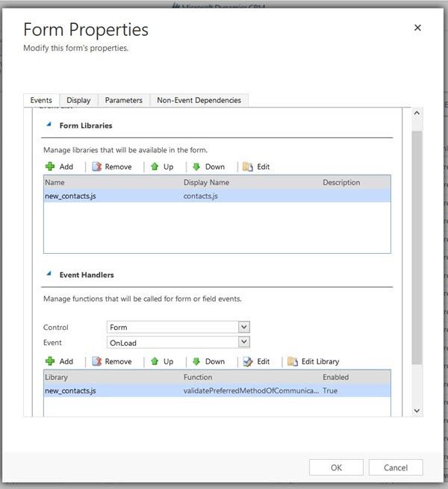Click the scroll down arrow of the dialog

coord(417,411)
